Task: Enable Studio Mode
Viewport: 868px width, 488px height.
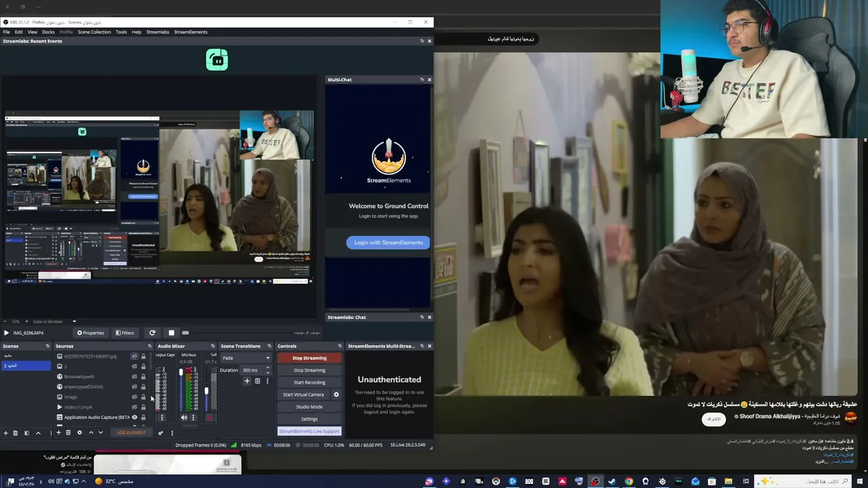Action: 309,407
